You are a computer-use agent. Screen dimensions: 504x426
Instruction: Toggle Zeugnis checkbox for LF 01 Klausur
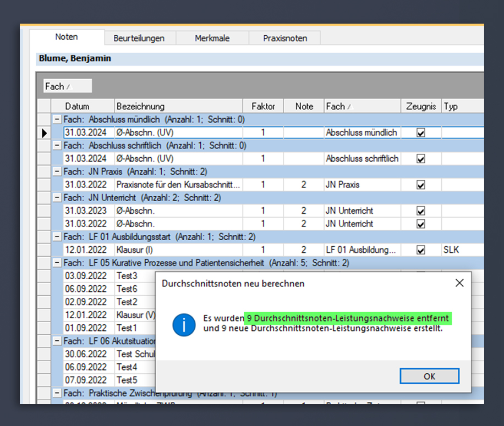click(x=421, y=250)
